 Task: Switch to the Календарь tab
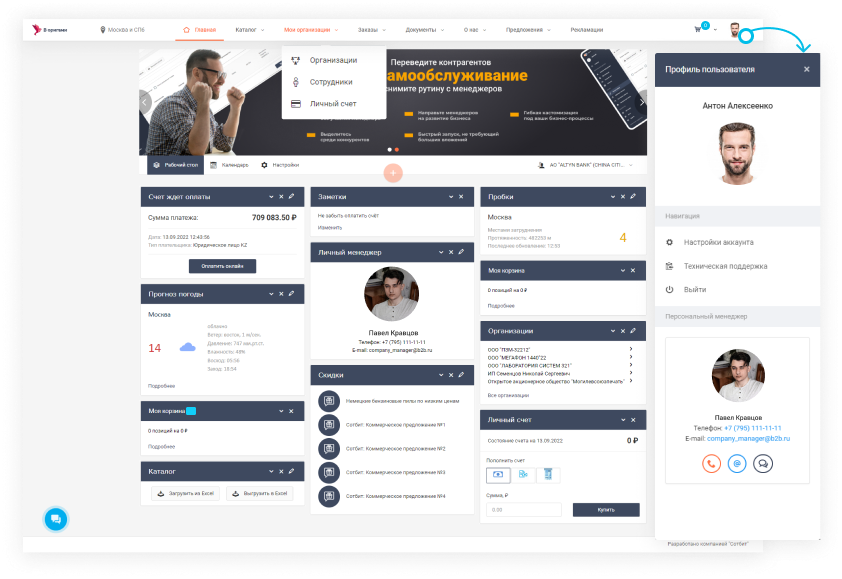click(x=229, y=164)
